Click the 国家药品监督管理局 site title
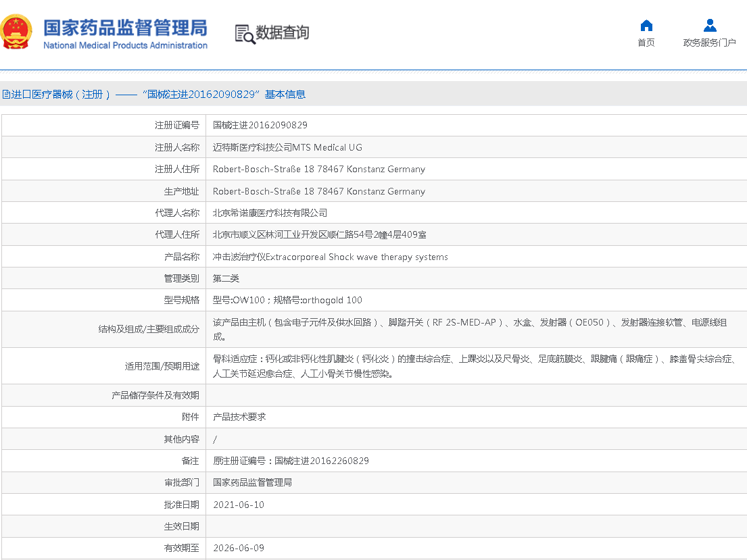This screenshot has width=747, height=560. [125, 28]
